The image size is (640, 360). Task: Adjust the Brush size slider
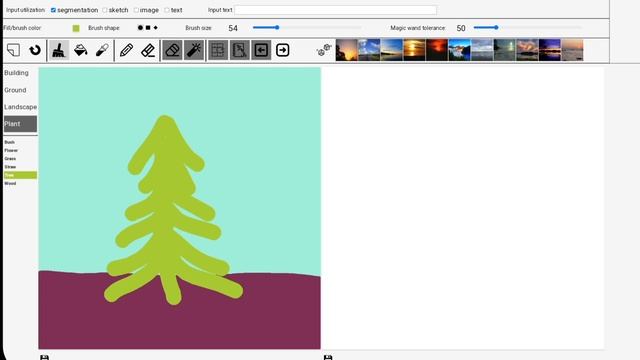[307, 27]
